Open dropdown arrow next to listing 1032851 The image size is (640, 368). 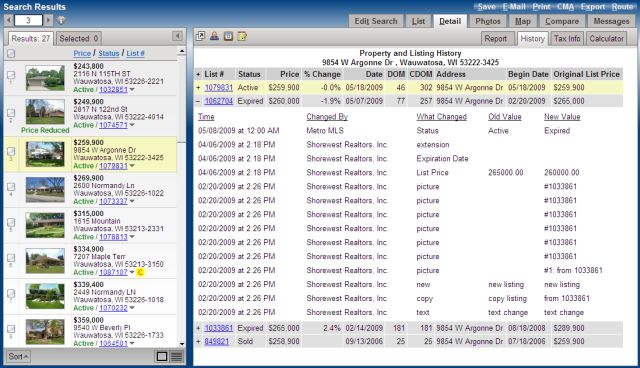[x=132, y=90]
